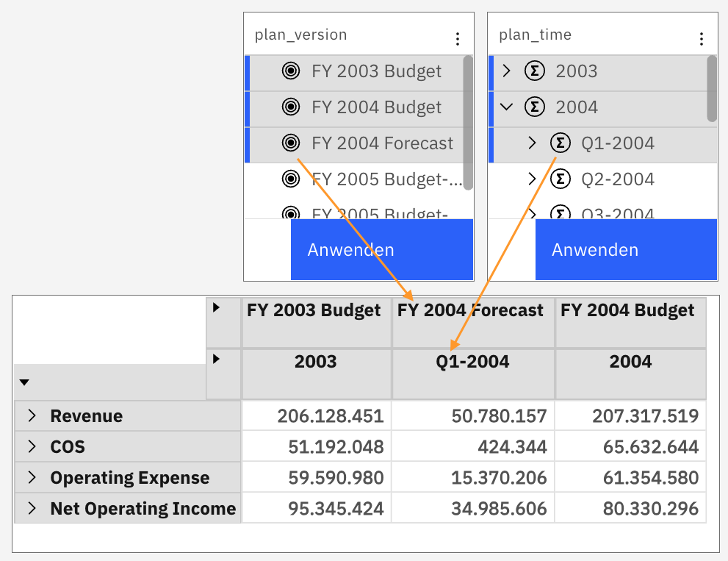Expand the Revenue row
The height and width of the screenshot is (561, 728).
pos(32,416)
